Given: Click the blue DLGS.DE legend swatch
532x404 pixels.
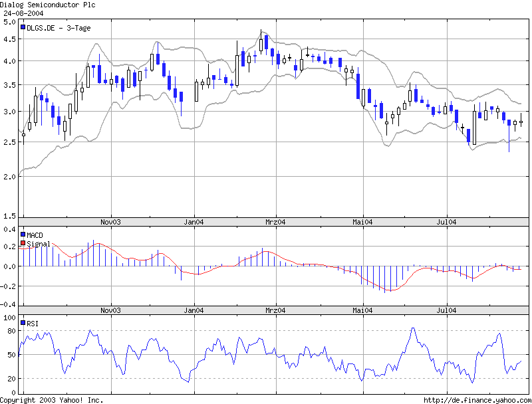Looking at the screenshot, I should tap(23, 28).
